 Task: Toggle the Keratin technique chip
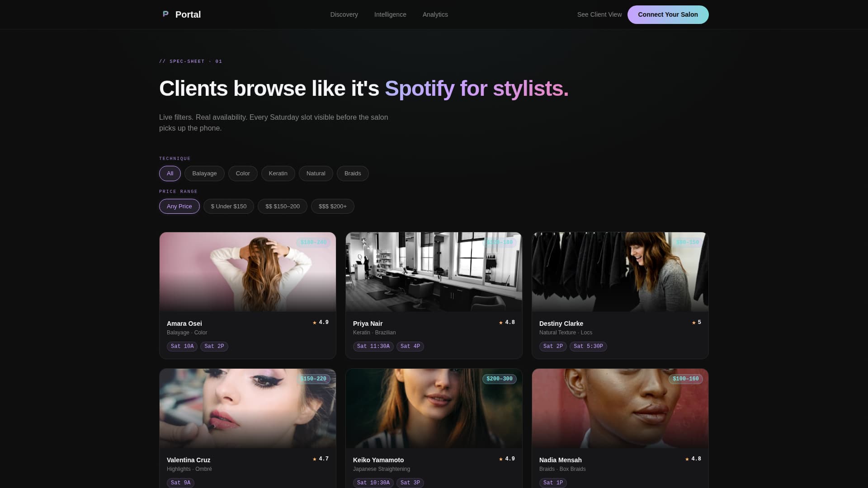pos(278,174)
